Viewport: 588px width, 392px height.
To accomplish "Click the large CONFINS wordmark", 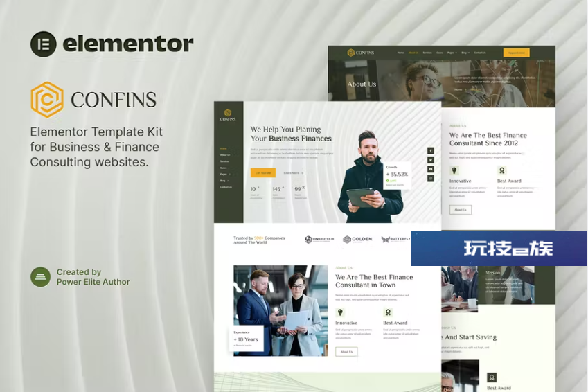I will coord(114,100).
